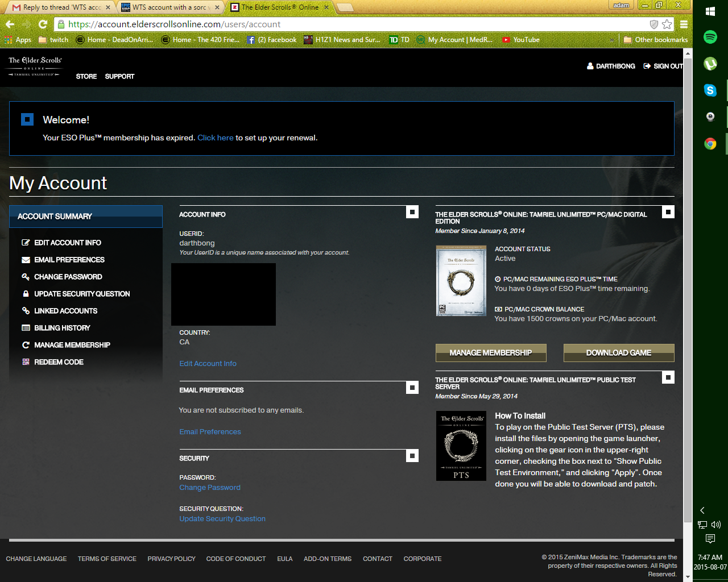
Task: Open the STORE navigation item
Action: coord(86,76)
